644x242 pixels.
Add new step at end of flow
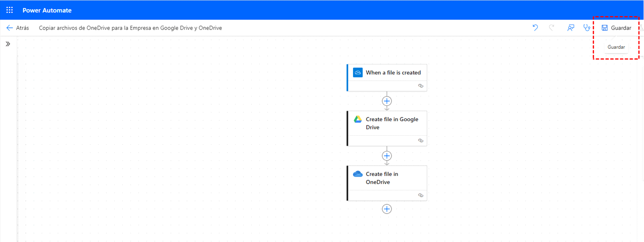386,209
